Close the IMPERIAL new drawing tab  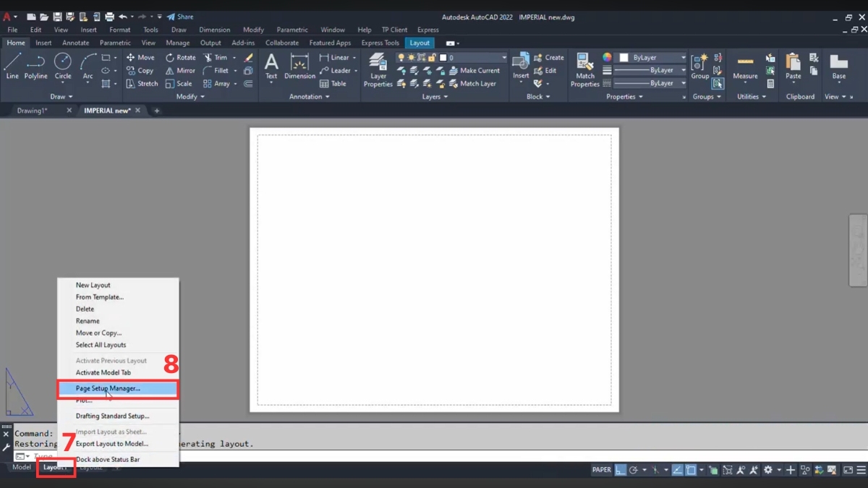(138, 111)
